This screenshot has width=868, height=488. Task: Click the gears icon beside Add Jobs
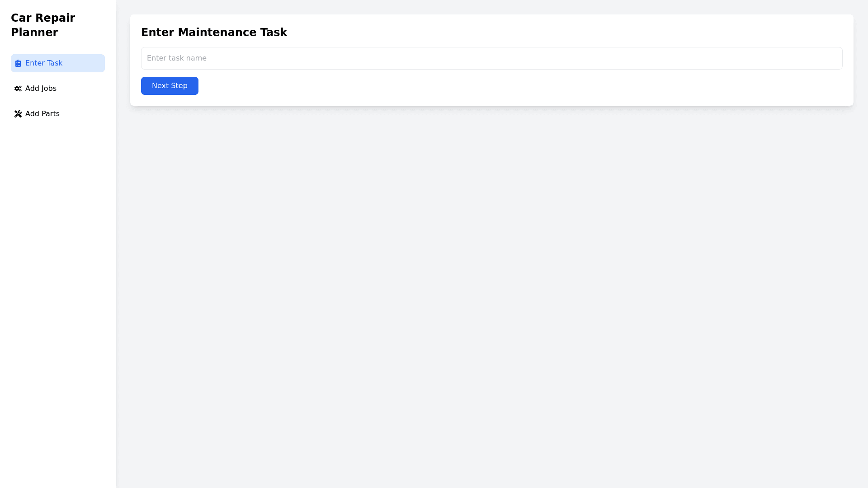[x=18, y=89]
